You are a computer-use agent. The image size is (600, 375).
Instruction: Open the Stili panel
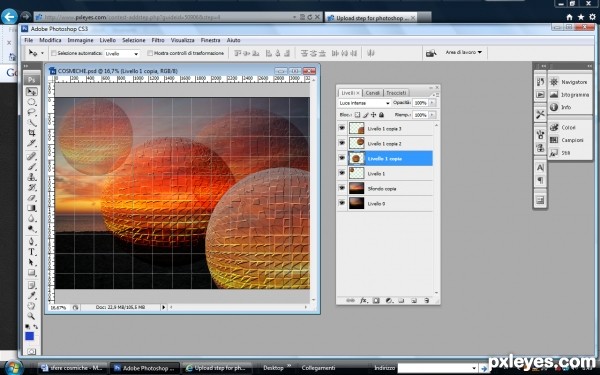pyautogui.click(x=561, y=153)
